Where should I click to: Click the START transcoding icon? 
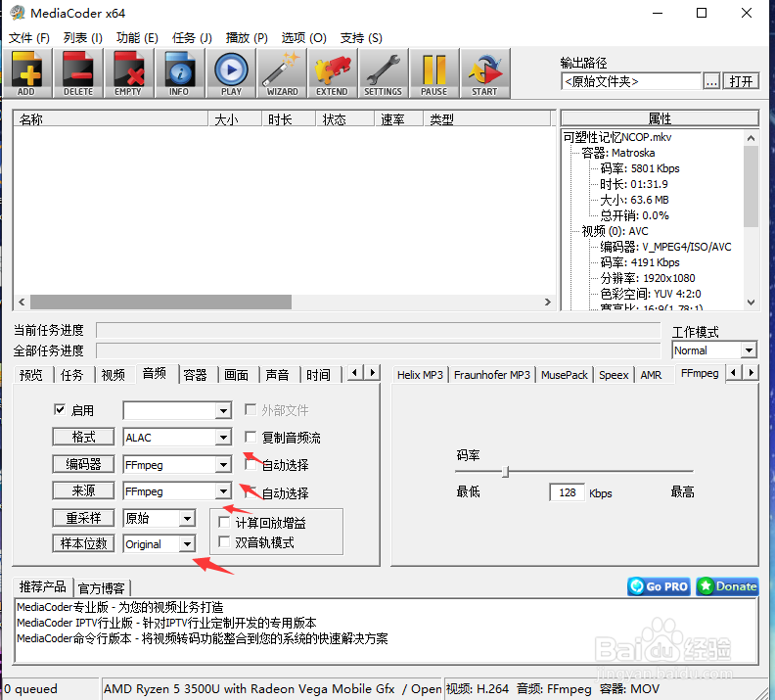pos(485,73)
